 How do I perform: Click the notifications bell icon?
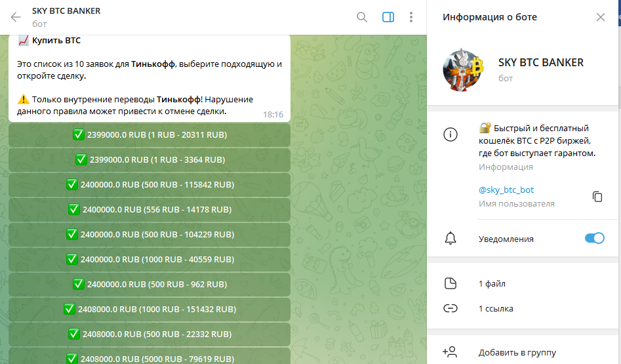(451, 239)
